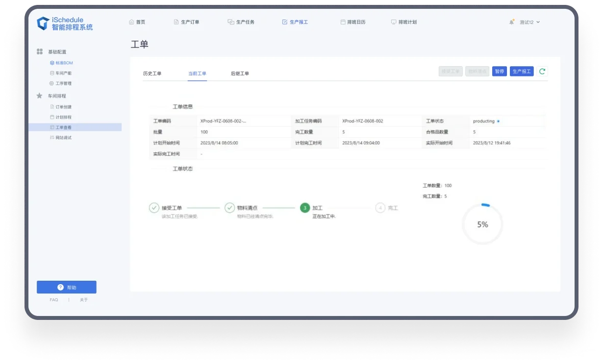Select the 生产任务 icon in top nav
This screenshot has height=364, width=603.
230,22
